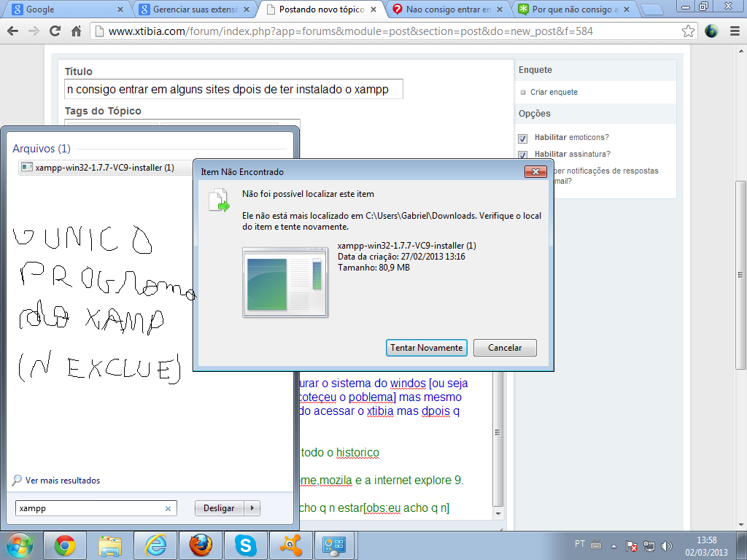Click the Opções section heading
This screenshot has height=560, width=747.
point(535,114)
